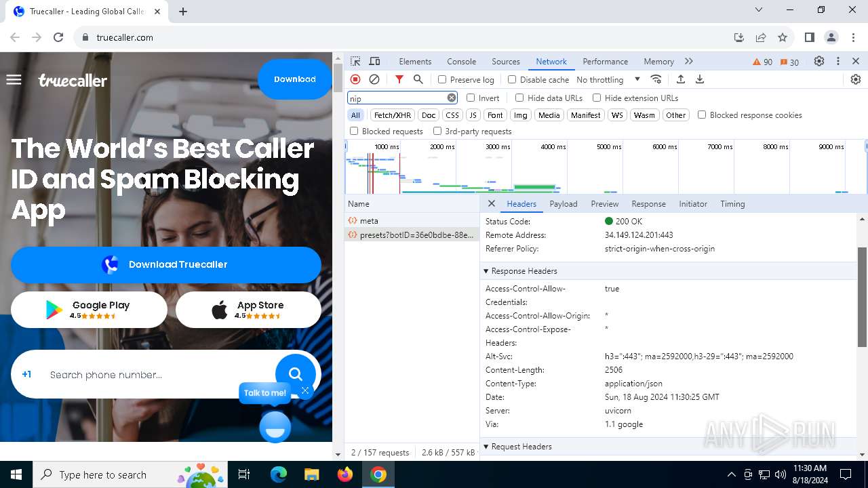Show the 90 warnings indicator
This screenshot has height=488, width=868.
point(763,62)
